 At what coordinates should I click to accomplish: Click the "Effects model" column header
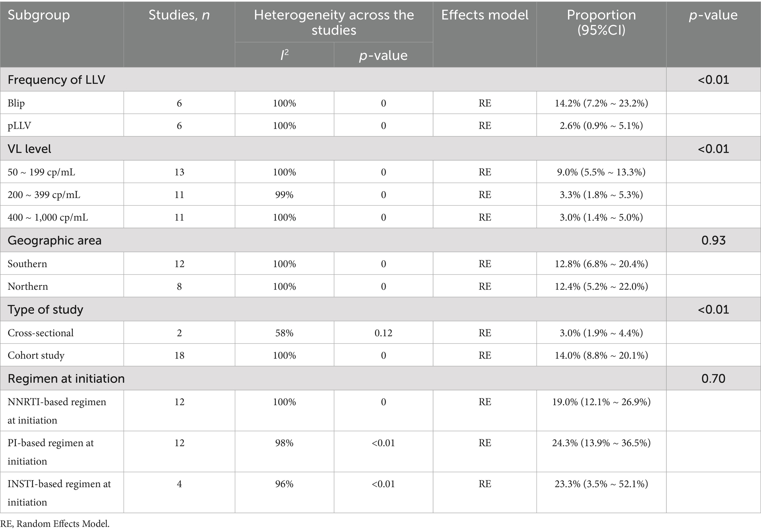pos(485,15)
